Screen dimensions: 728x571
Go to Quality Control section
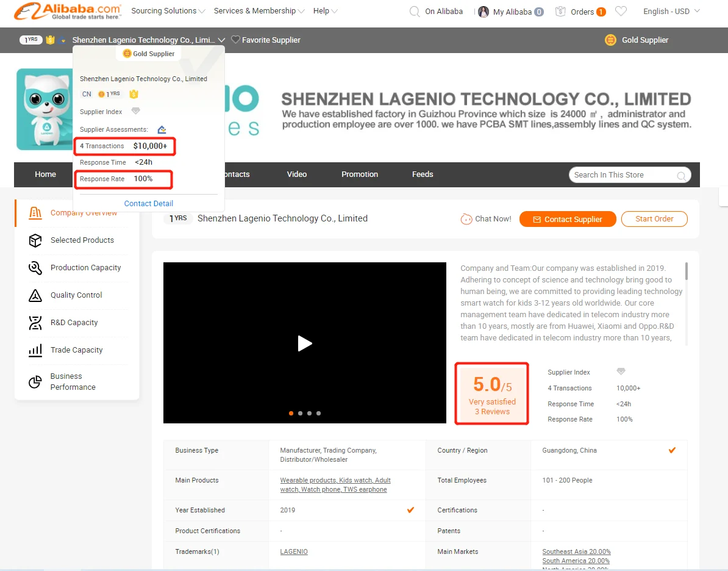click(x=76, y=295)
